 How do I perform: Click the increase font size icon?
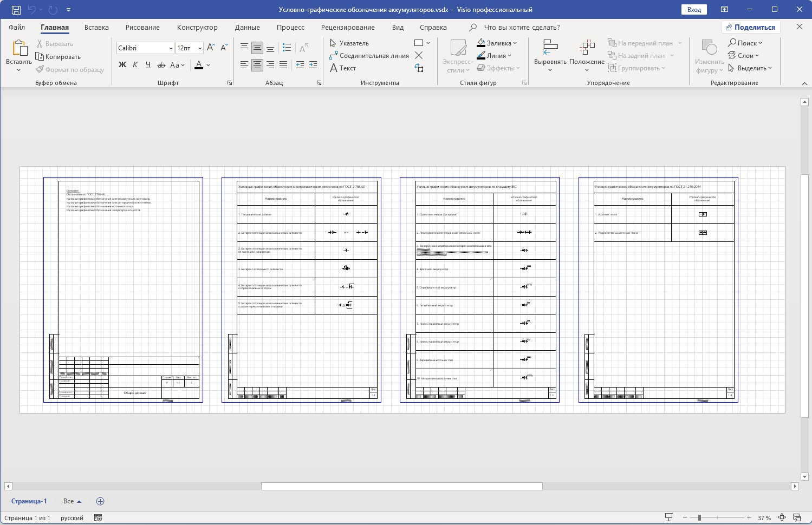pyautogui.click(x=211, y=48)
